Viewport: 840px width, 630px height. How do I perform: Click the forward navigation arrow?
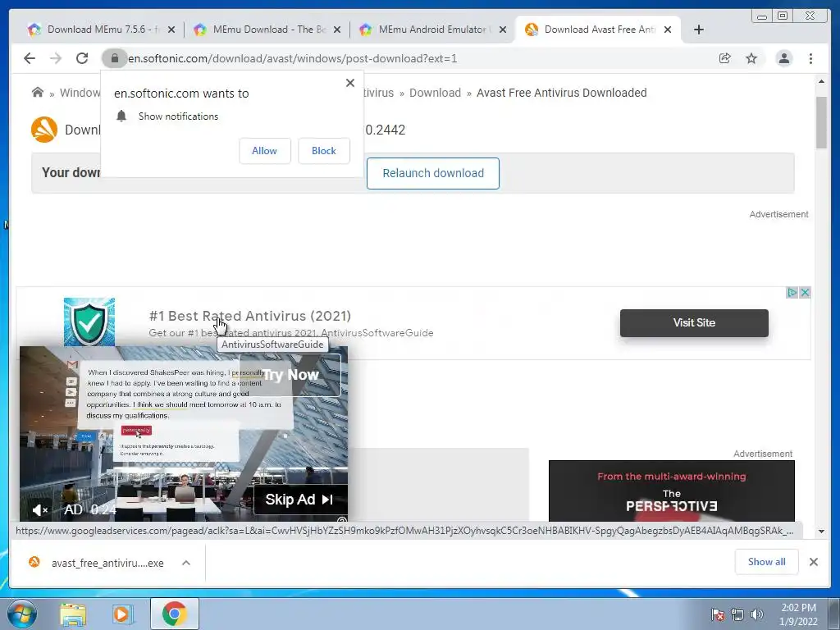coord(56,58)
